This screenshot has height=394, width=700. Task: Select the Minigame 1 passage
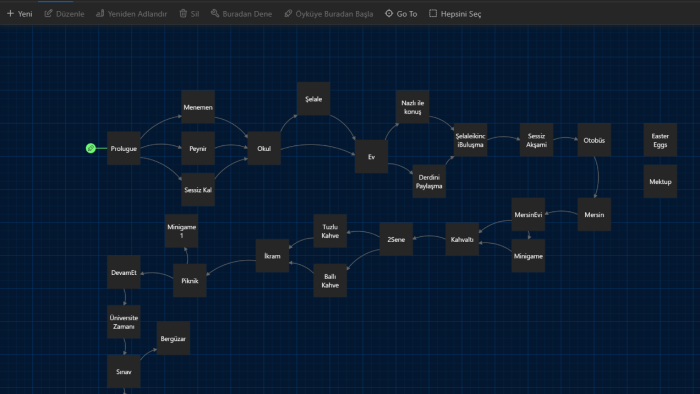click(x=181, y=231)
